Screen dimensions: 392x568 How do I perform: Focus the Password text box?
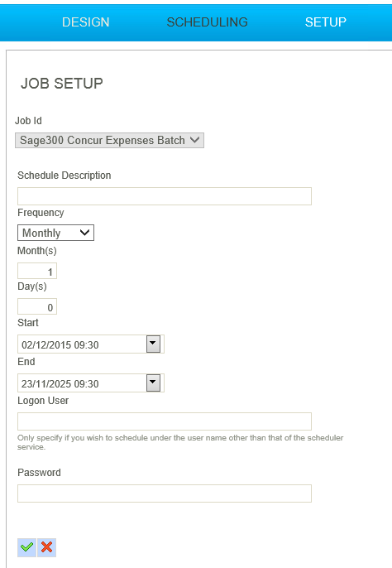click(165, 493)
